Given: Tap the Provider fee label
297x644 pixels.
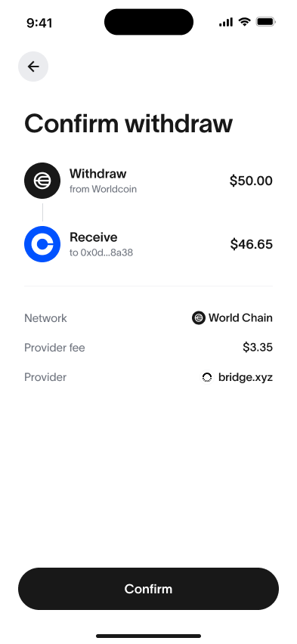Looking at the screenshot, I should [x=54, y=348].
